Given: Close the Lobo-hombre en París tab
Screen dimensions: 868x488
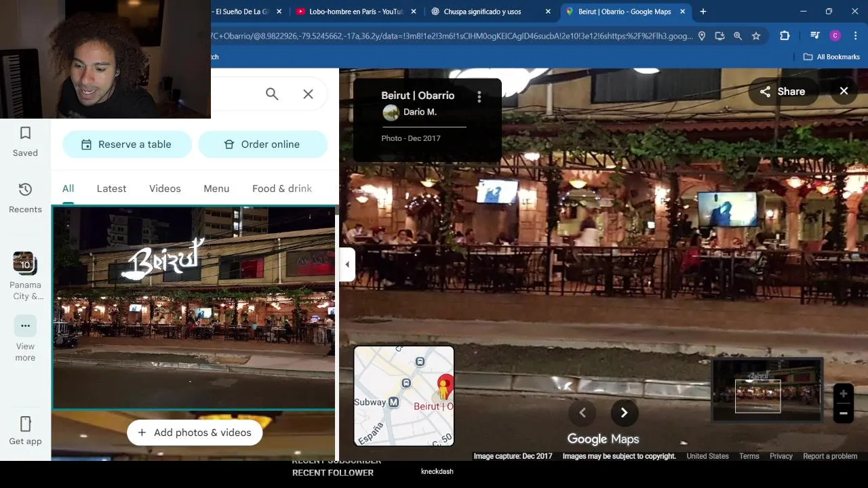Looking at the screenshot, I should pos(413,12).
